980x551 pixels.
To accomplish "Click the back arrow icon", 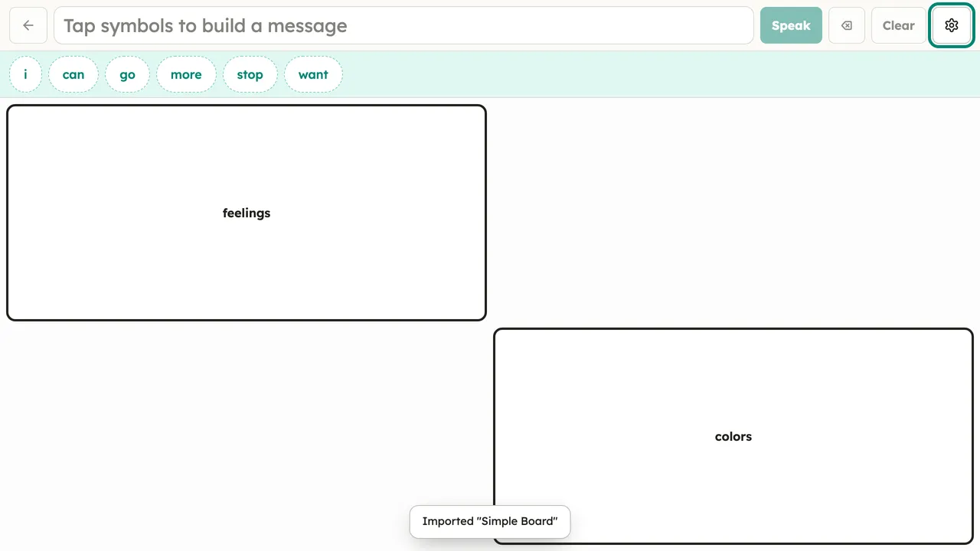I will coord(28,25).
